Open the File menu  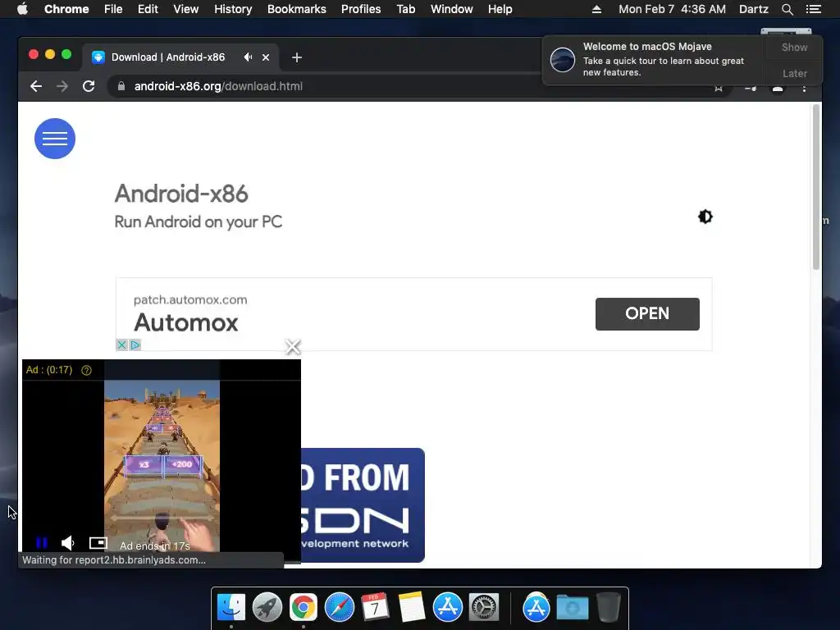[x=113, y=9]
